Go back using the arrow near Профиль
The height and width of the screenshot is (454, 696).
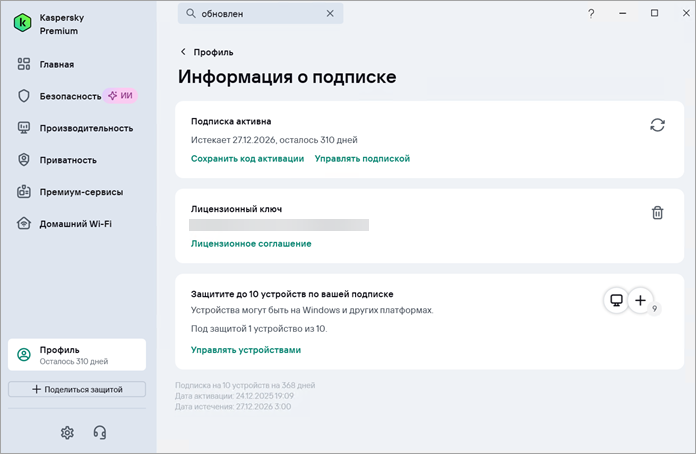[x=183, y=52]
